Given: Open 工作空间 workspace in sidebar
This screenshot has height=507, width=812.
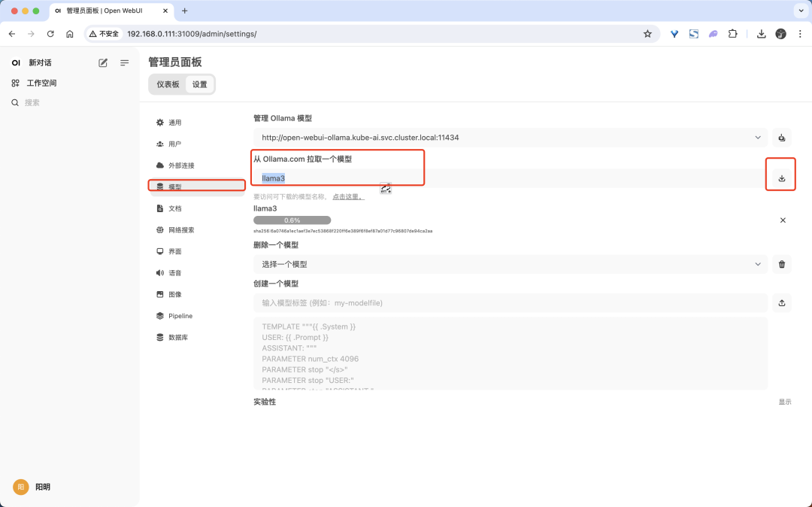Looking at the screenshot, I should (34, 83).
